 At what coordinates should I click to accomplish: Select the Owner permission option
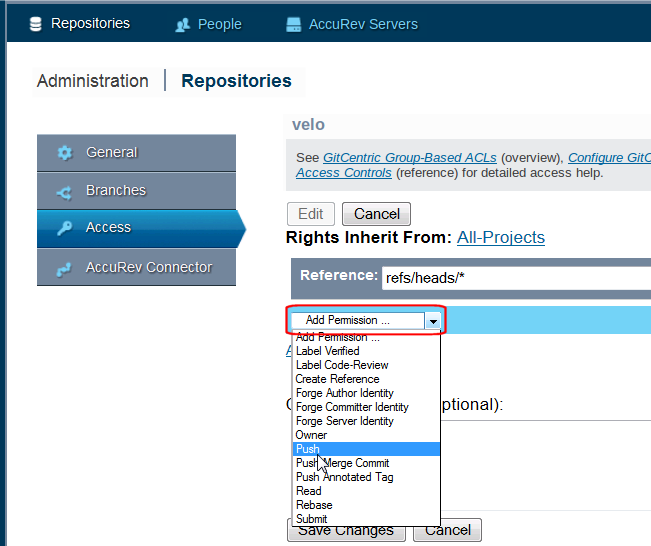[x=311, y=435]
